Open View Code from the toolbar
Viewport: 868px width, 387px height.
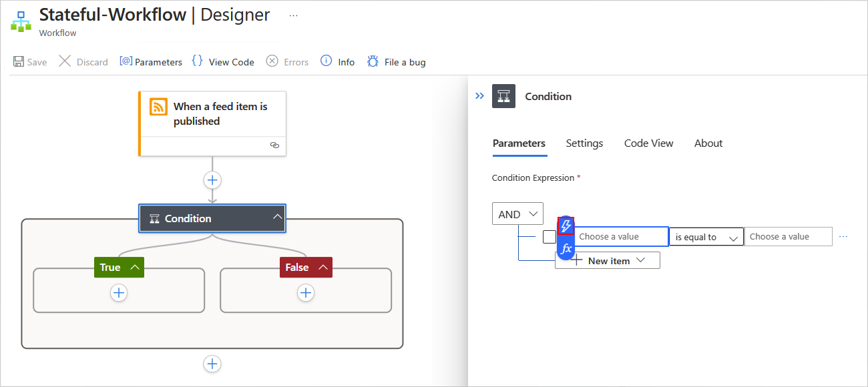[223, 61]
